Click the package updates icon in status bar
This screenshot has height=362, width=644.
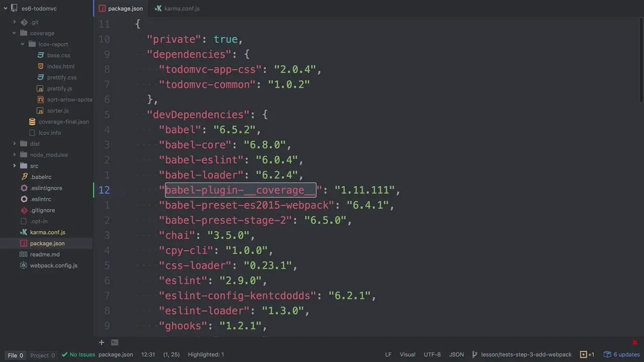[607, 354]
